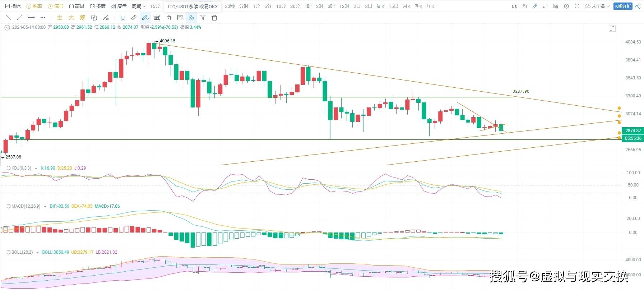Select the trend line drawing tool

20,18
